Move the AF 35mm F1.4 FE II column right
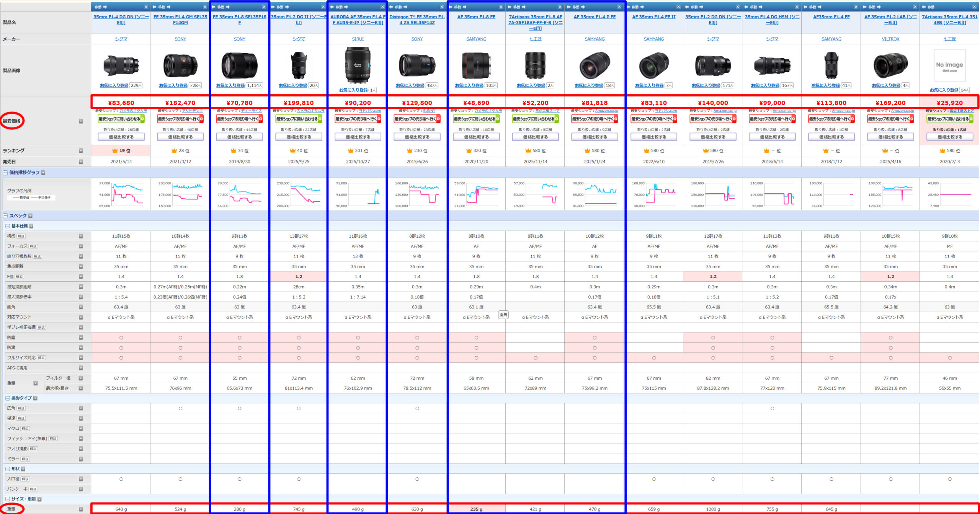 pyautogui.click(x=642, y=7)
